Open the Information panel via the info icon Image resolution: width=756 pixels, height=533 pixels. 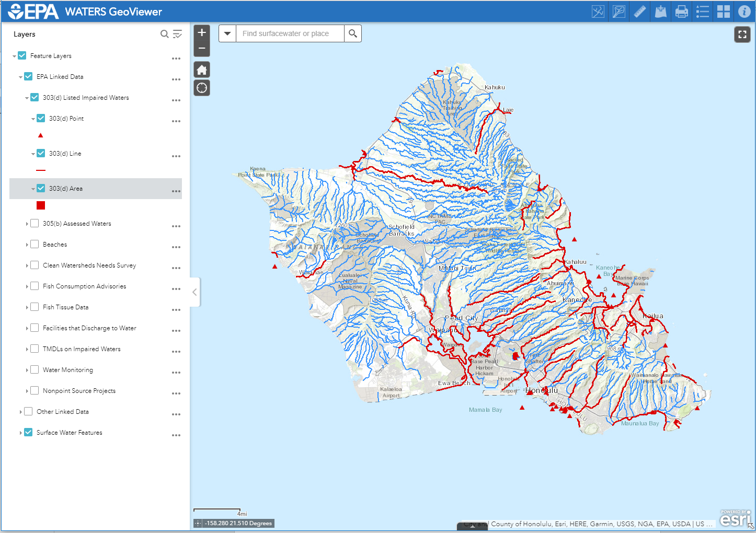coord(744,11)
